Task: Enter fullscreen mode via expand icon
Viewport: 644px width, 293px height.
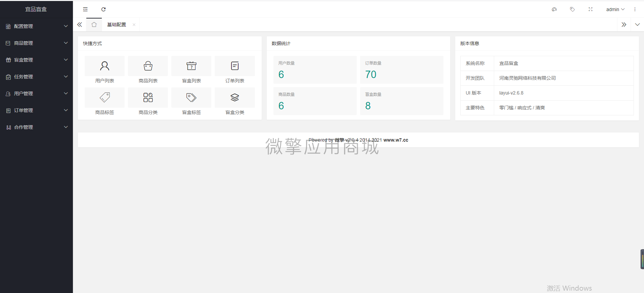Action: 591,9
